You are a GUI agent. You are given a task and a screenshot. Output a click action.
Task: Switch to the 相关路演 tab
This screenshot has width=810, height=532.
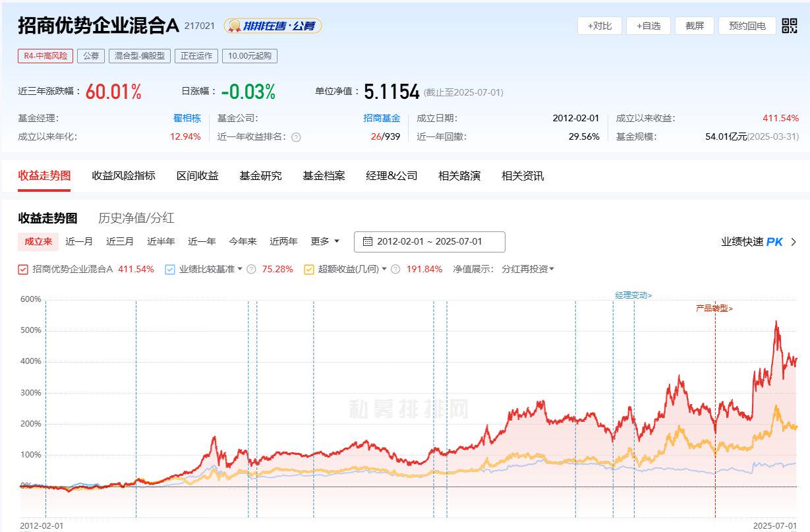pos(459,176)
